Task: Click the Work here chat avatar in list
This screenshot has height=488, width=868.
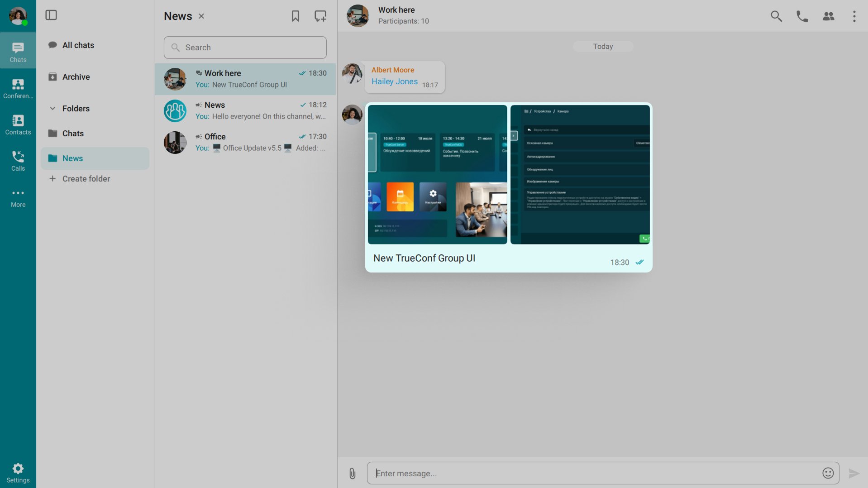Action: click(175, 79)
